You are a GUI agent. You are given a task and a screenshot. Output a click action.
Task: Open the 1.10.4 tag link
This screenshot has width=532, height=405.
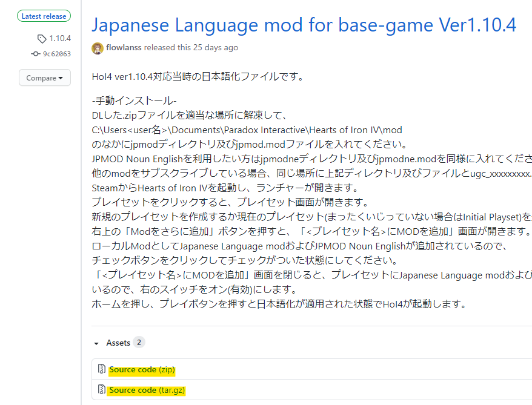(60, 38)
